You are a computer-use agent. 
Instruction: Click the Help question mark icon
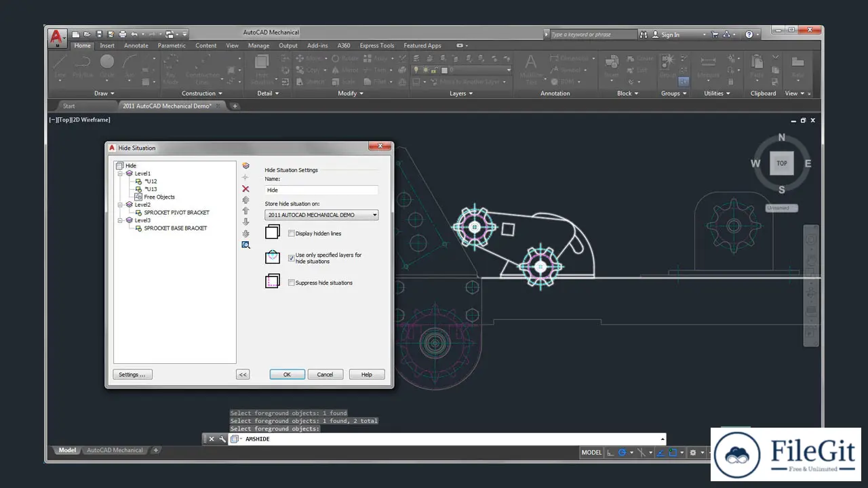pos(749,35)
